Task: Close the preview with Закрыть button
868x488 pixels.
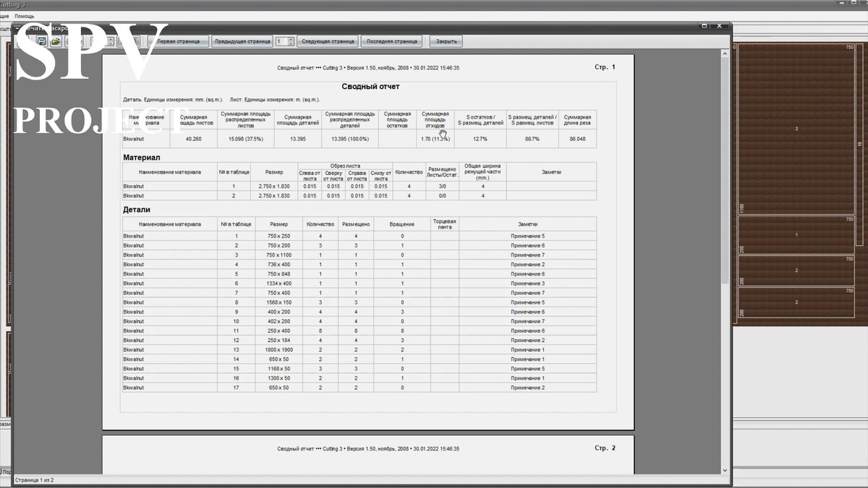Action: coord(446,41)
